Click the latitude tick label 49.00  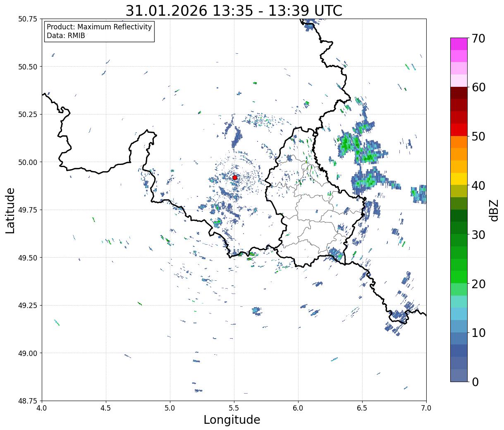click(x=28, y=353)
